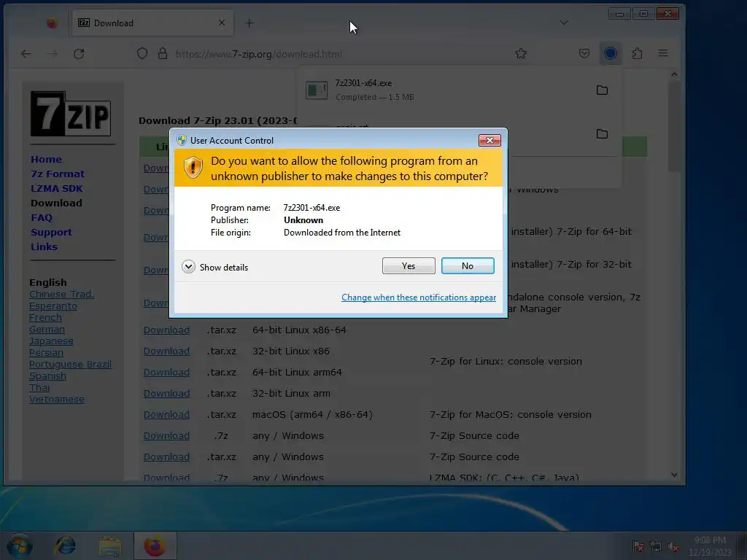This screenshot has width=747, height=560.
Task: Click Yes in User Account Control dialog
Action: 409,265
